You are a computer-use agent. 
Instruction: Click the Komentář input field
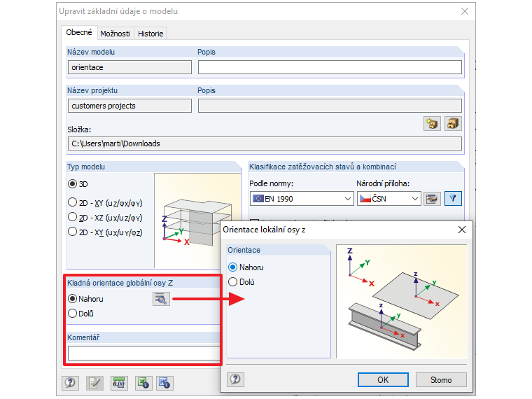144,353
